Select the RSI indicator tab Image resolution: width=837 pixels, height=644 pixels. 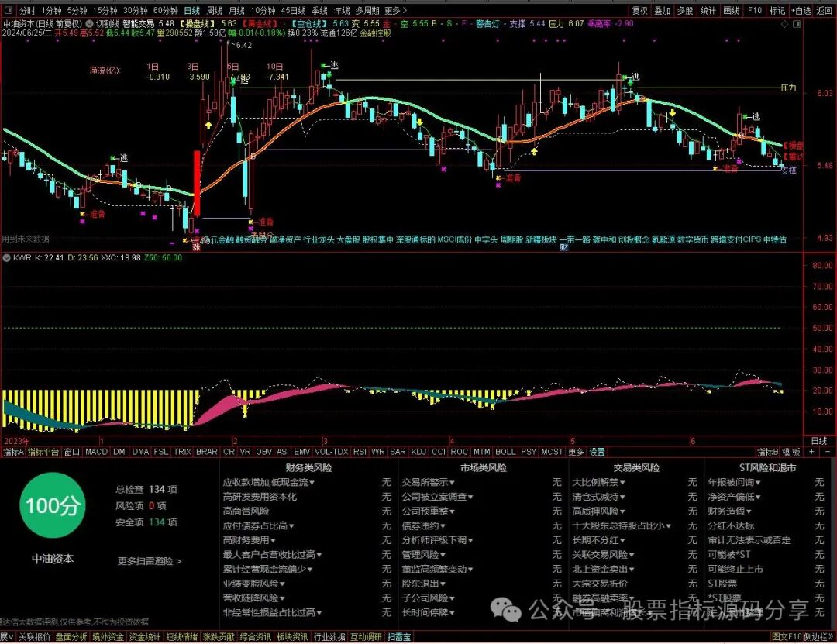360,452
